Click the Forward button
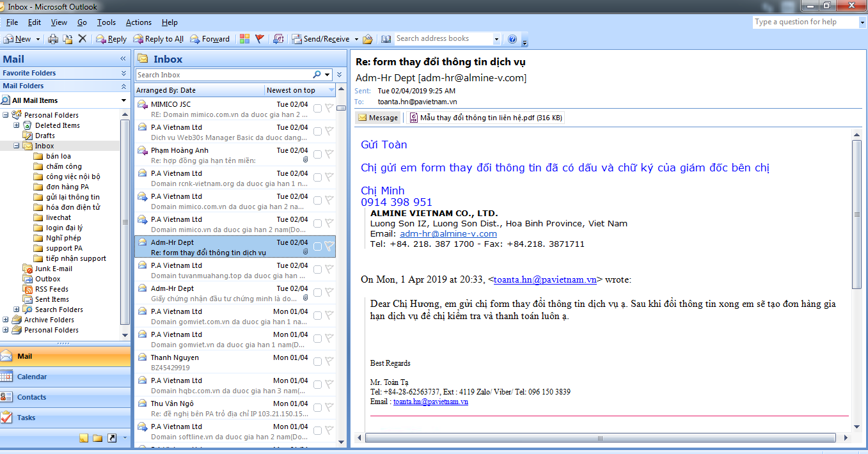 pos(210,39)
